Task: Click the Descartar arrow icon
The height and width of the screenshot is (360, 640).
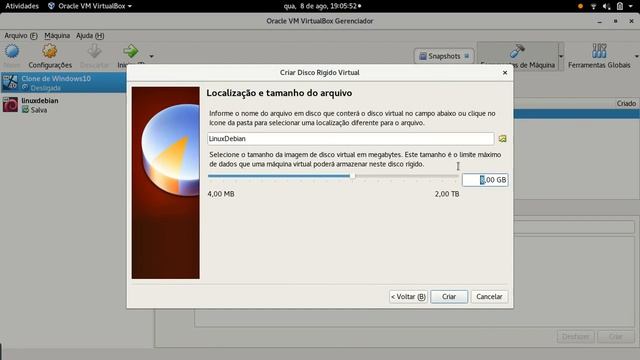Action: [x=94, y=52]
